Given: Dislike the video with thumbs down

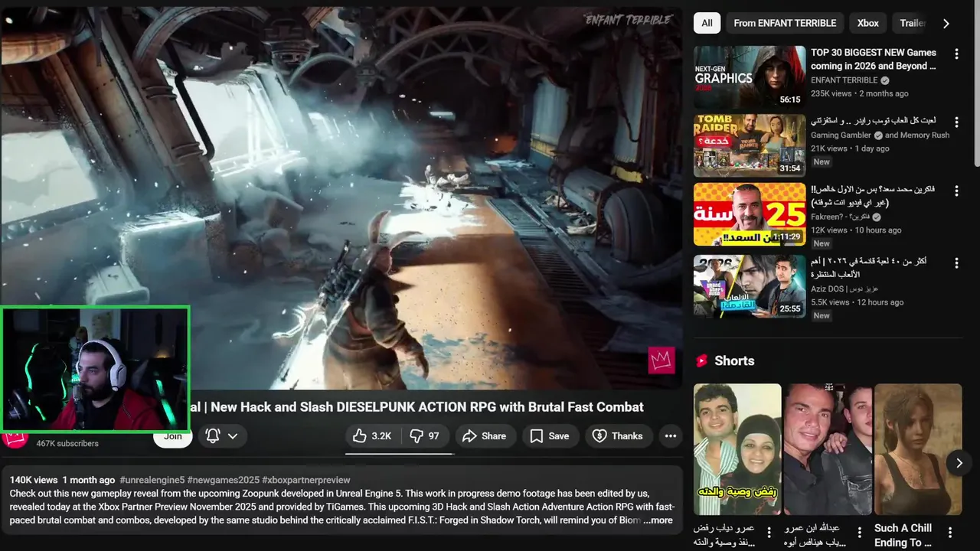Looking at the screenshot, I should click(x=425, y=436).
